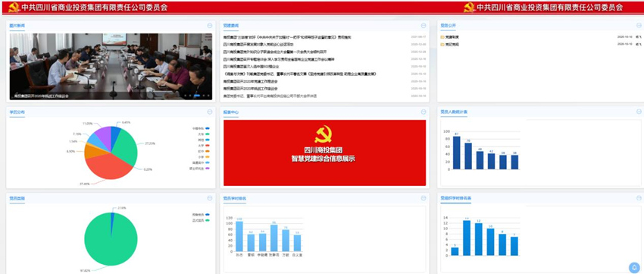Open the notification bell at bottom corner
644x274 pixels.
point(634,267)
